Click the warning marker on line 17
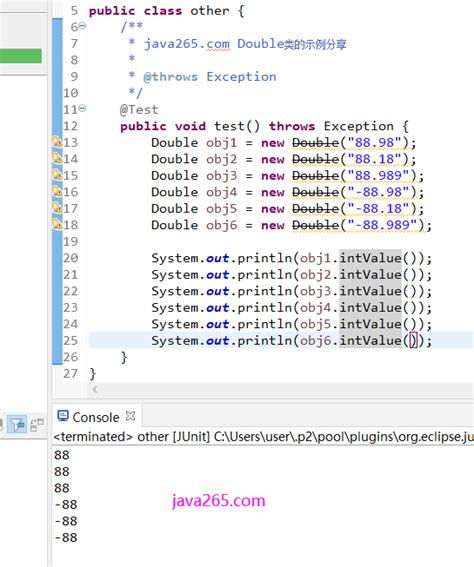 57,208
